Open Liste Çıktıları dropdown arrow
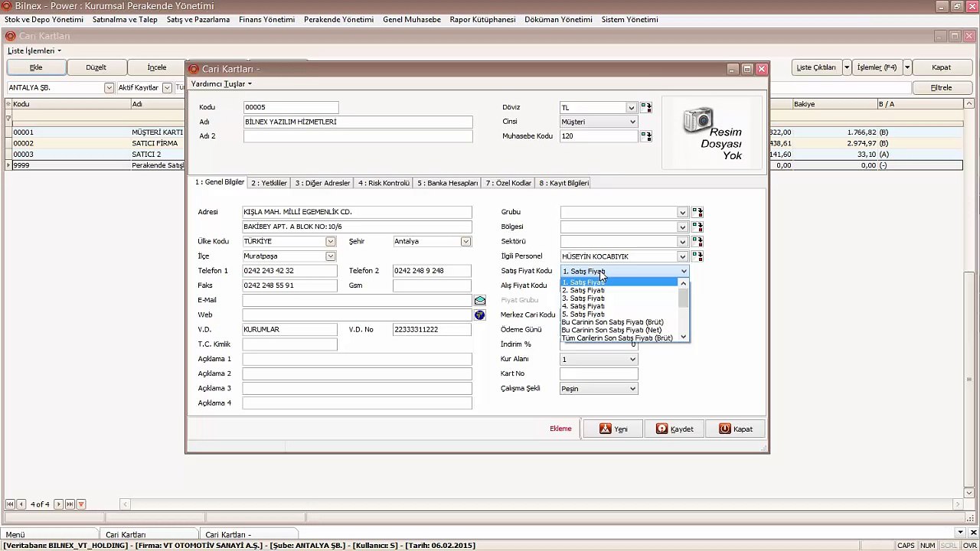 point(847,67)
